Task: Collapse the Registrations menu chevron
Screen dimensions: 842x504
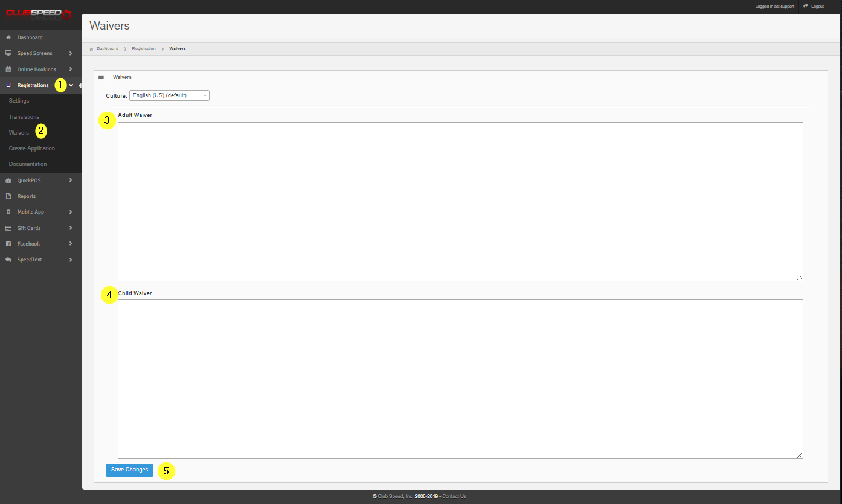Action: (71, 85)
